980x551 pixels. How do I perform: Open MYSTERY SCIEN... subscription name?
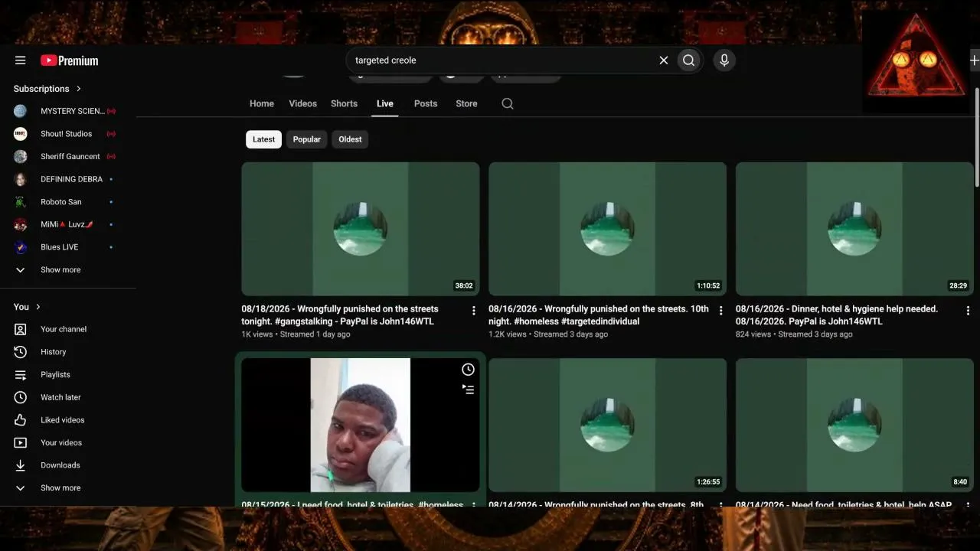73,111
